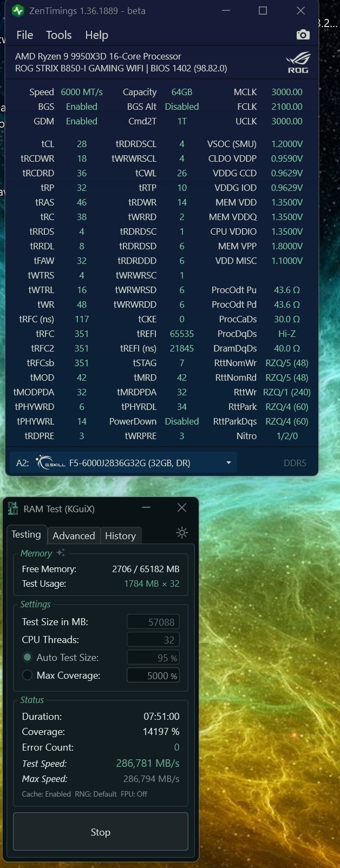Click the DramDqDs value 40.0 Ω

coord(287,348)
